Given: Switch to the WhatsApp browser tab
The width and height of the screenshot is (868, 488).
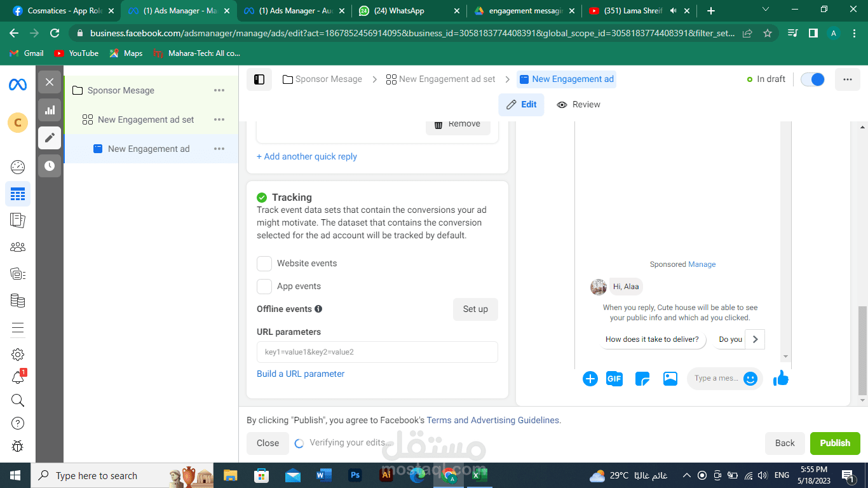Looking at the screenshot, I should tap(409, 11).
